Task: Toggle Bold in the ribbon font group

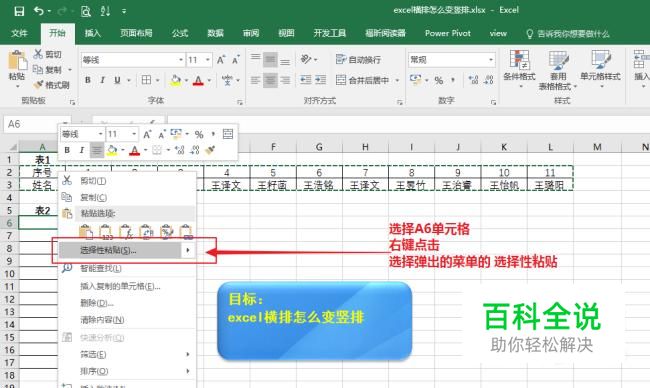Action: point(88,80)
